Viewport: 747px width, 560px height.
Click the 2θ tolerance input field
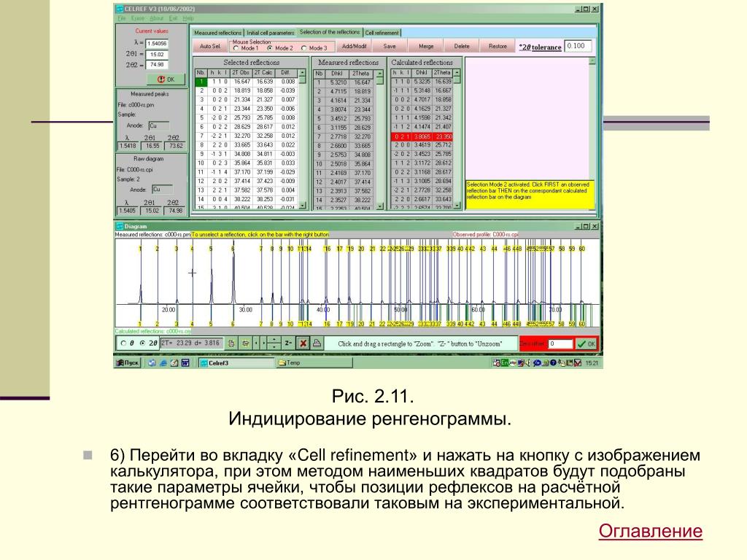pyautogui.click(x=578, y=46)
